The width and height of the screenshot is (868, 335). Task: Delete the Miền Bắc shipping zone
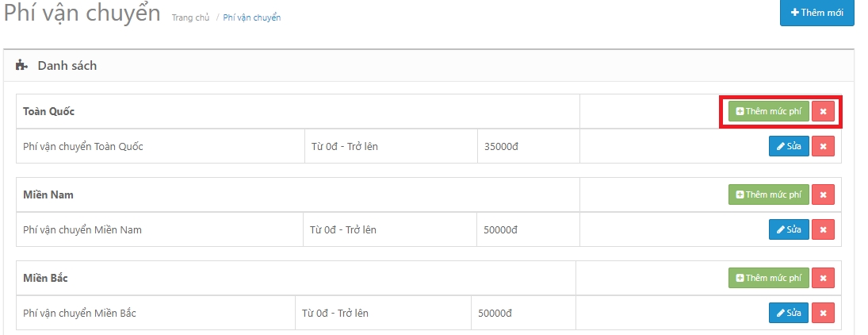pyautogui.click(x=823, y=278)
